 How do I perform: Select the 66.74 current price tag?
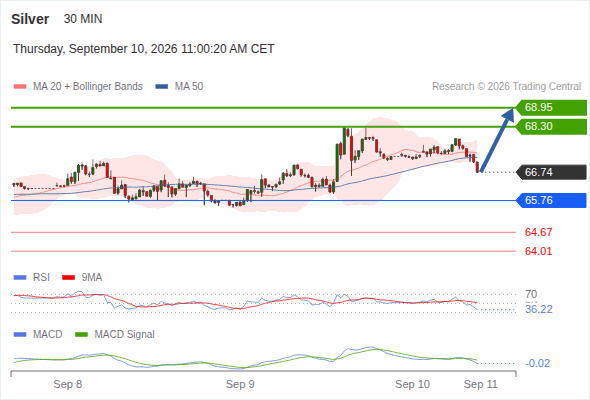551,172
